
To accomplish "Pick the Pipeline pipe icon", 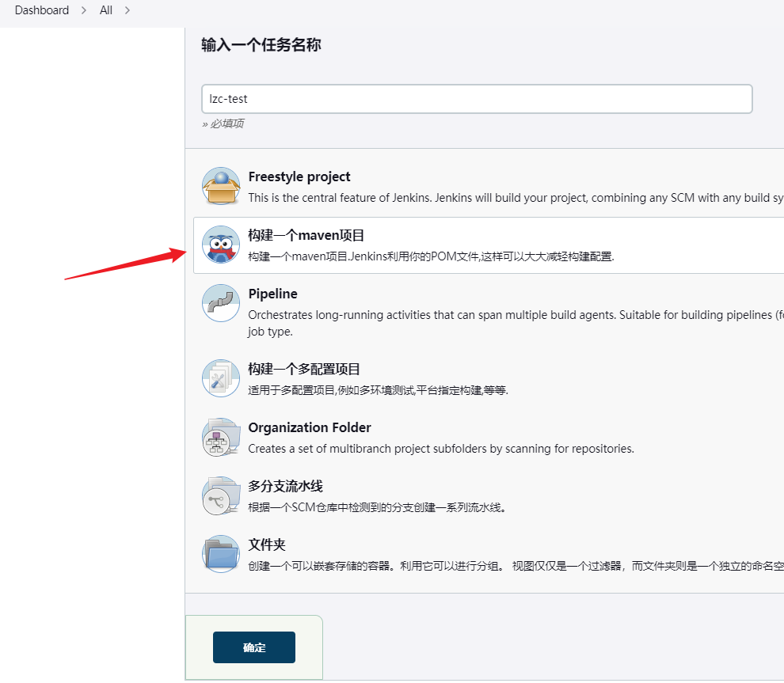I will [x=221, y=303].
